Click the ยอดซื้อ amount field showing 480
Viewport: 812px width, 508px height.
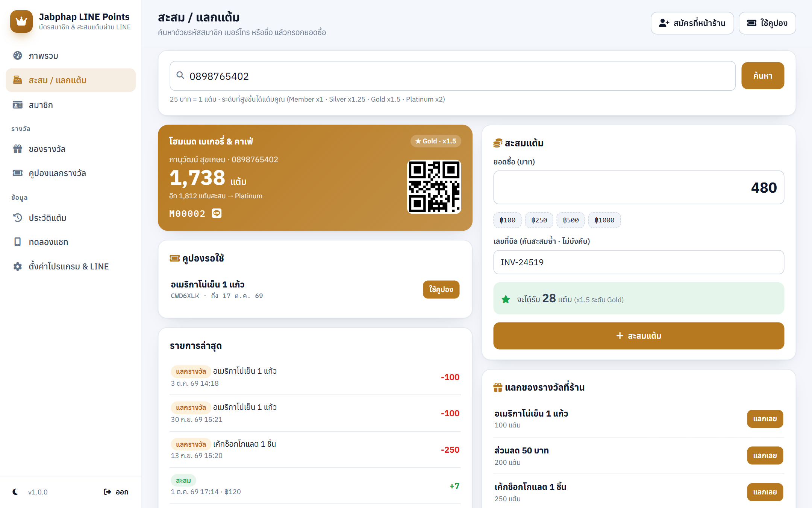[639, 187]
